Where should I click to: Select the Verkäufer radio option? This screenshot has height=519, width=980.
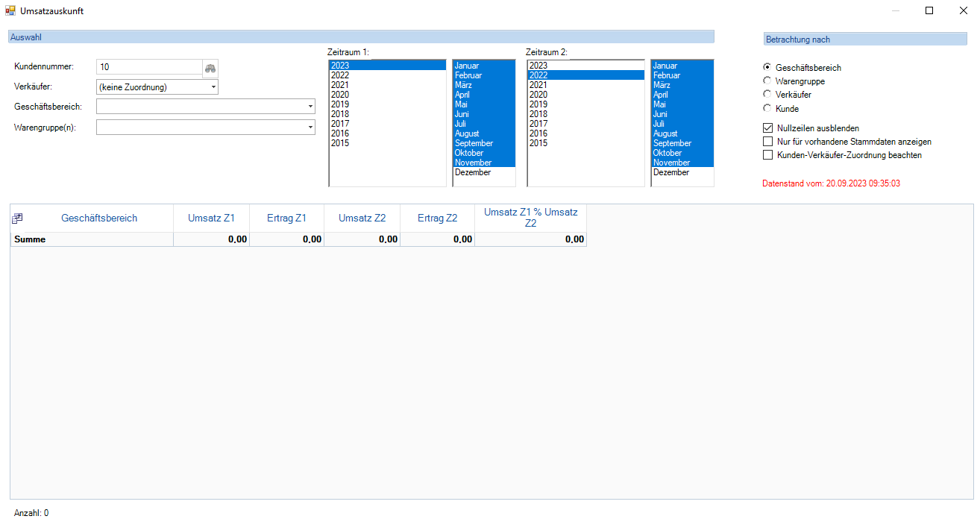point(767,95)
